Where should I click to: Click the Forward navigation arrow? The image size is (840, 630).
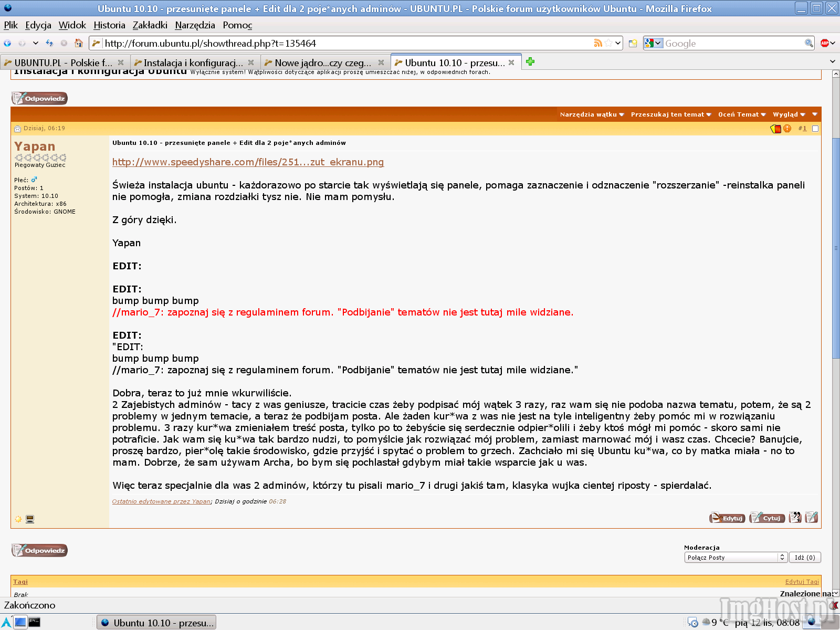click(x=22, y=43)
